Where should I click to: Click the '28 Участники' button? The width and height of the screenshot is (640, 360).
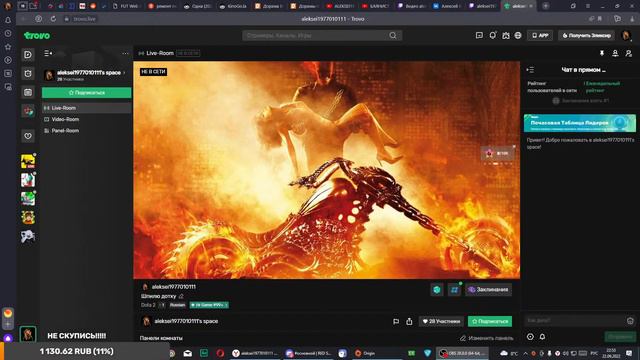[x=441, y=322]
